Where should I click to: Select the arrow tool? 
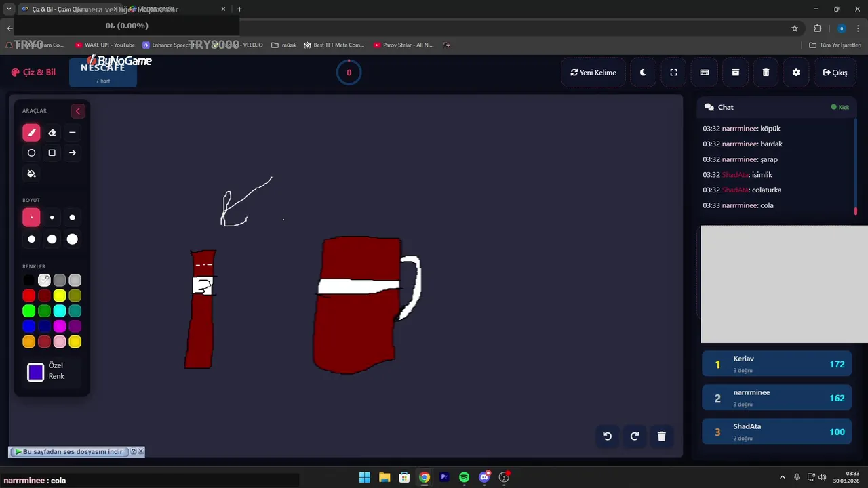pos(73,153)
